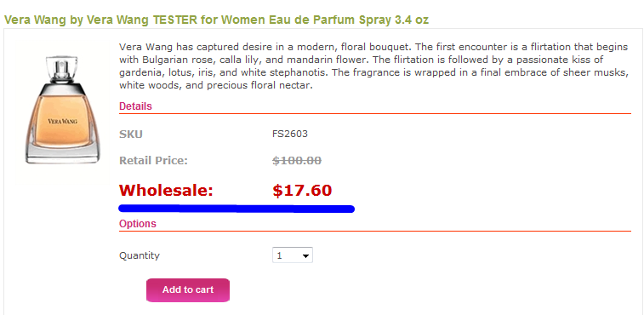
Task: Click the orange line under Details heading
Action: coord(375,113)
